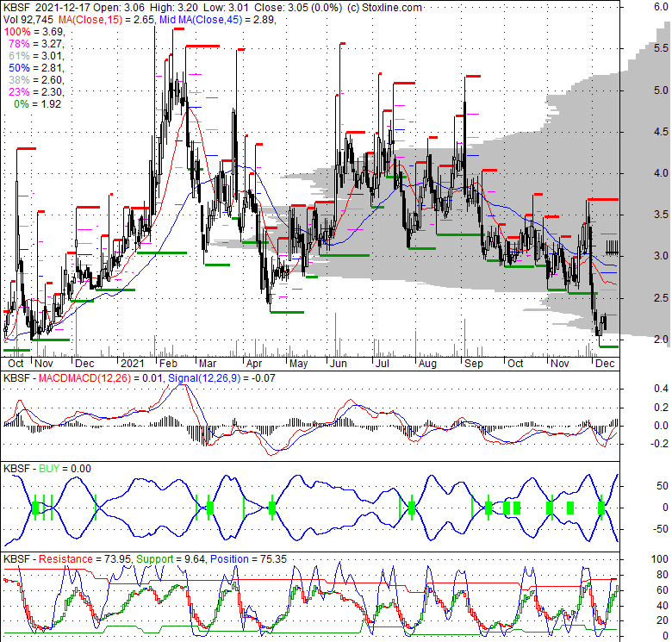
Task: Select the 78% = 3.27 Fibonacci level
Action: tap(36, 44)
